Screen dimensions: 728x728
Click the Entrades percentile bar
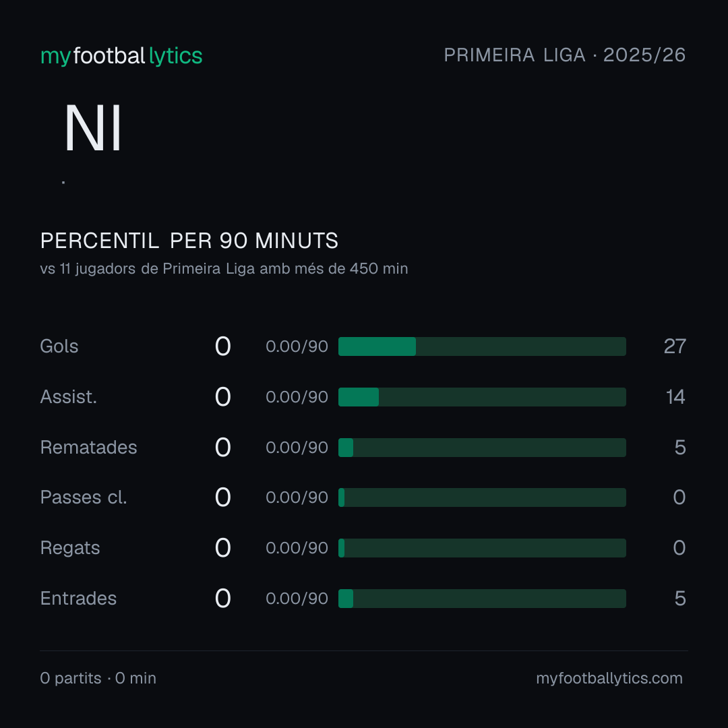(x=482, y=599)
